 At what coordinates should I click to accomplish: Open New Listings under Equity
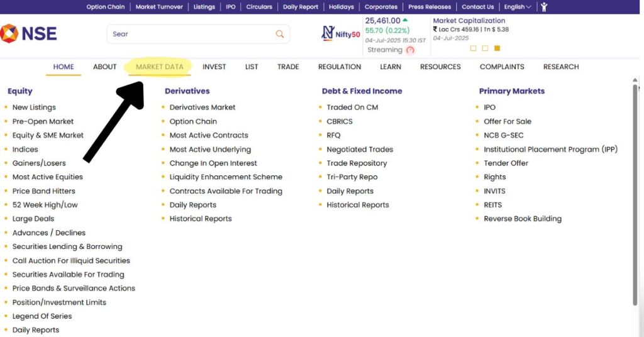(x=34, y=107)
